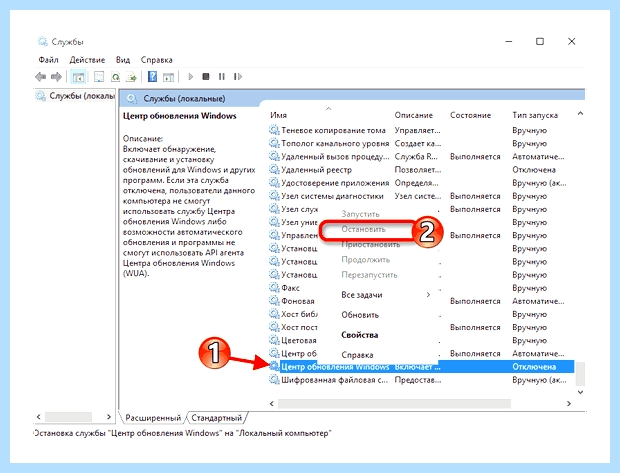Sort by the Имя column header

click(278, 115)
